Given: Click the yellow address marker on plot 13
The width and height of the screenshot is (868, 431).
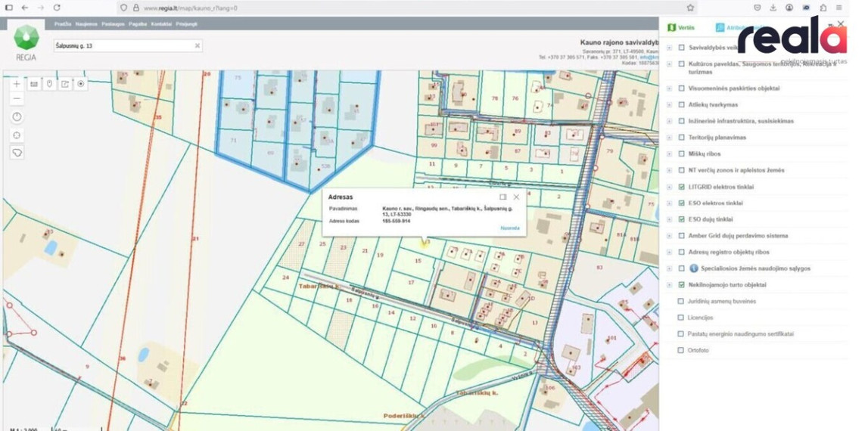Looking at the screenshot, I should [x=425, y=242].
